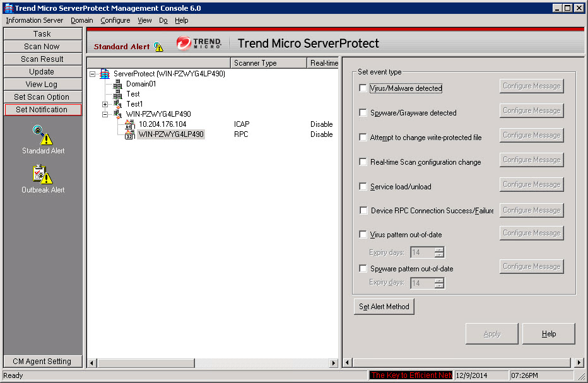
Task: Open the Do menu
Action: 163,20
